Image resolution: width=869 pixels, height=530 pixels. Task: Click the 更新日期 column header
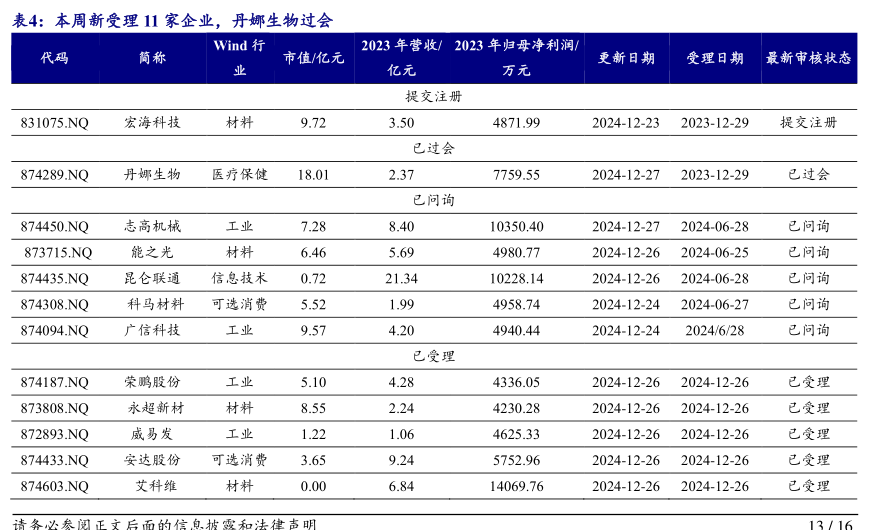coord(626,58)
